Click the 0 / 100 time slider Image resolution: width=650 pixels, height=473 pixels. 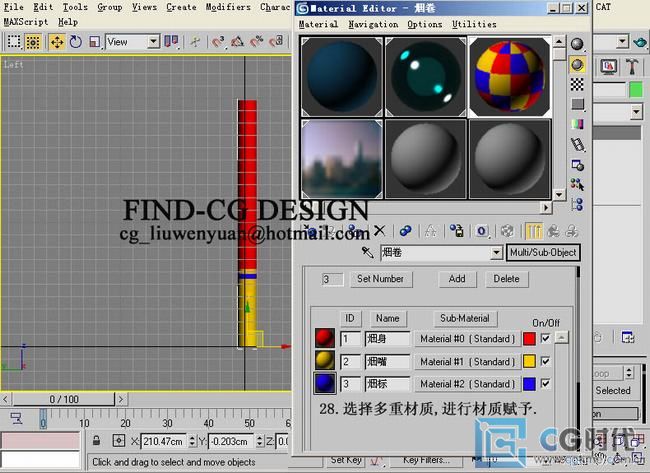[64, 399]
